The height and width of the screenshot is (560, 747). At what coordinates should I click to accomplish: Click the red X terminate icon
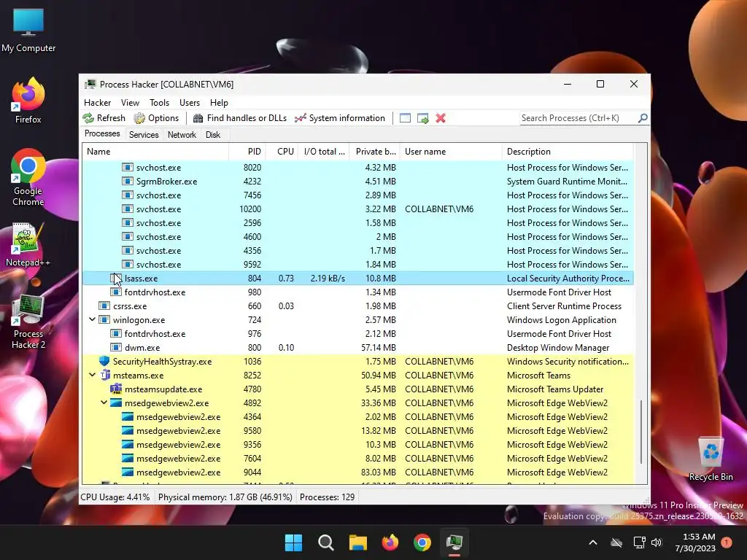click(x=441, y=118)
